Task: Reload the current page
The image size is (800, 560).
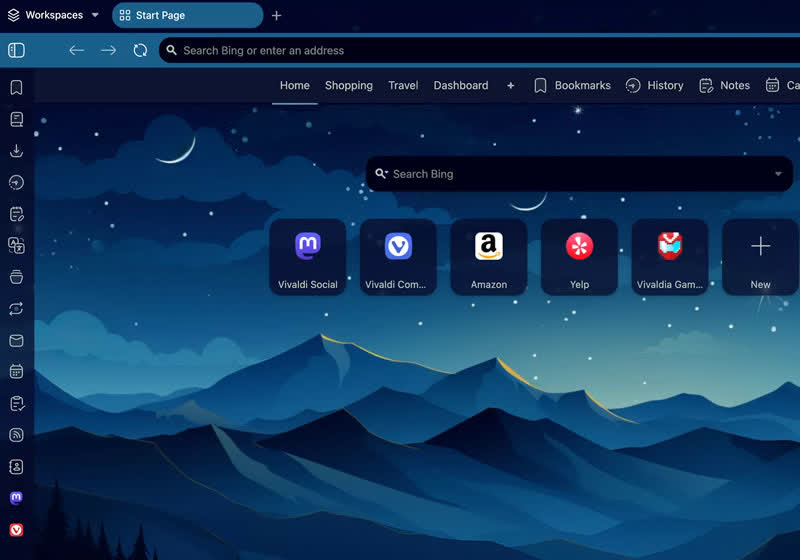Action: pos(140,50)
